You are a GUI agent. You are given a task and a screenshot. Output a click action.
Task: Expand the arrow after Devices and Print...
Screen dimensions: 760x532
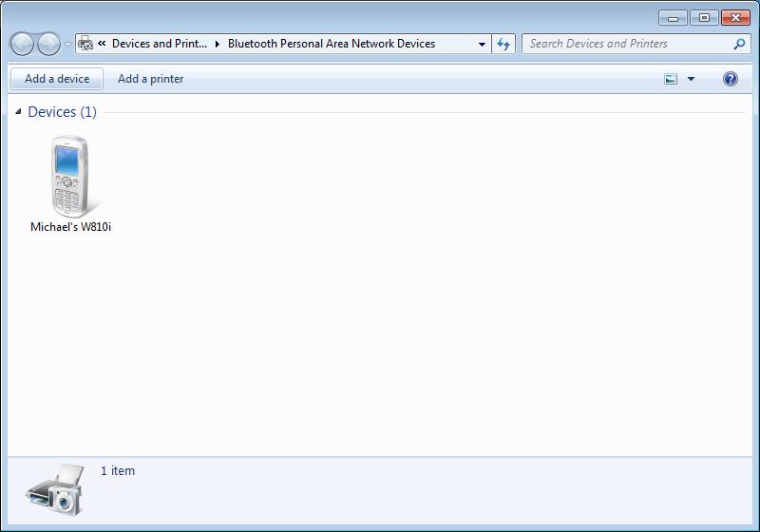click(x=218, y=44)
